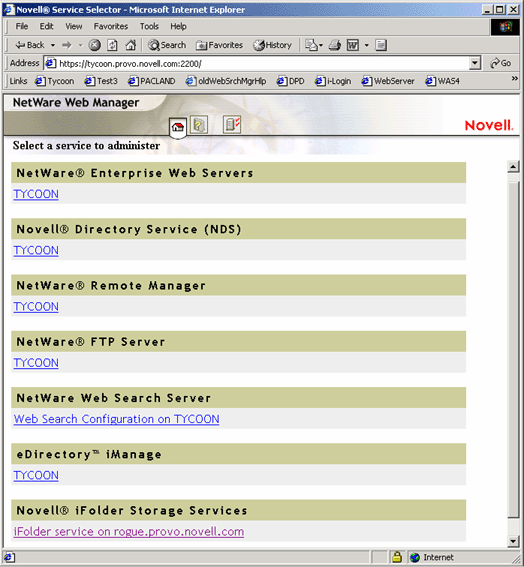
Task: Click the page status icon in status bar
Action: pos(9,557)
